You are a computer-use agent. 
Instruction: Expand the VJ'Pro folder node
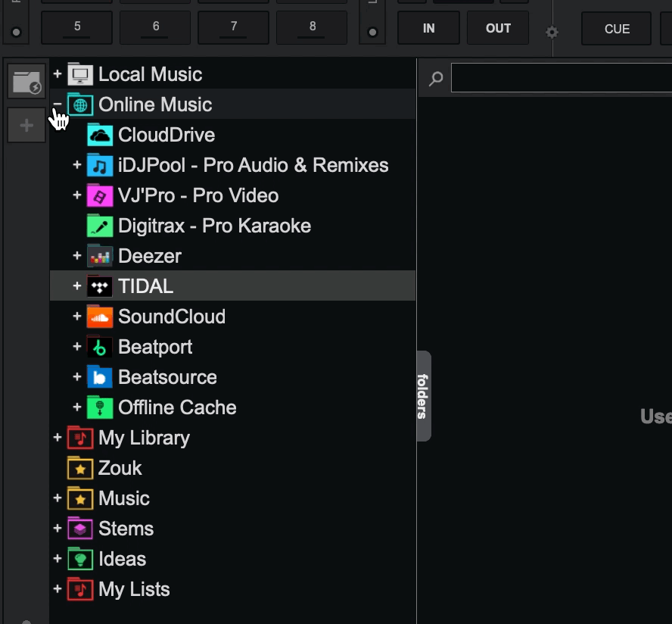coord(77,195)
